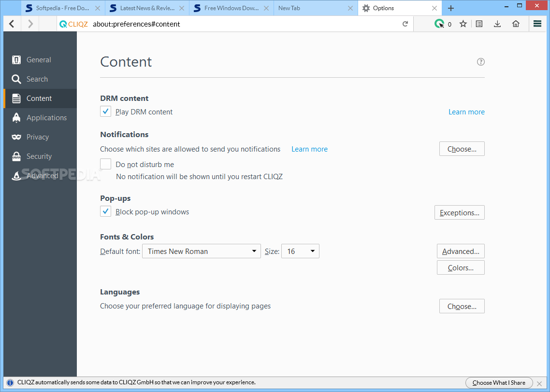
Task: Open Security preferences section
Action: click(x=40, y=156)
